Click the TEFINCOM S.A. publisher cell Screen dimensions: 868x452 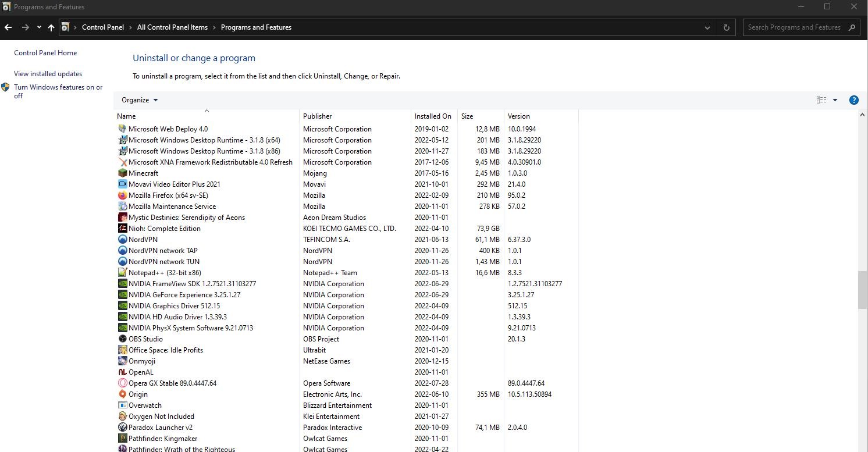pos(327,240)
